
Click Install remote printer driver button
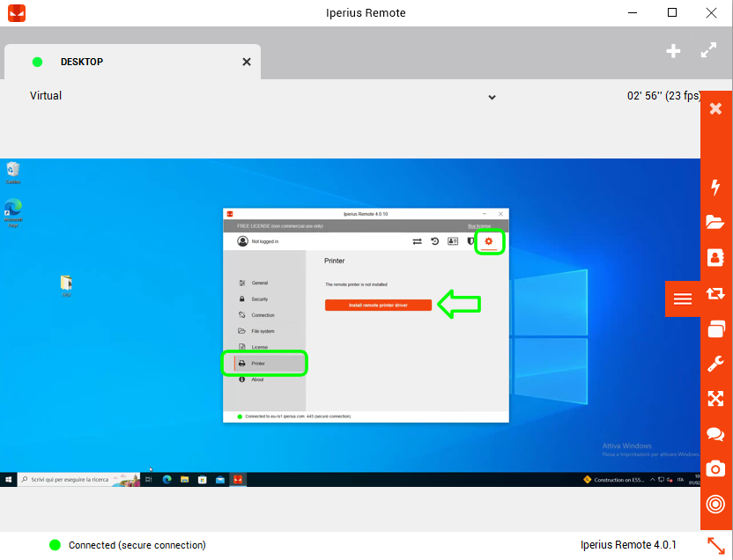click(378, 305)
